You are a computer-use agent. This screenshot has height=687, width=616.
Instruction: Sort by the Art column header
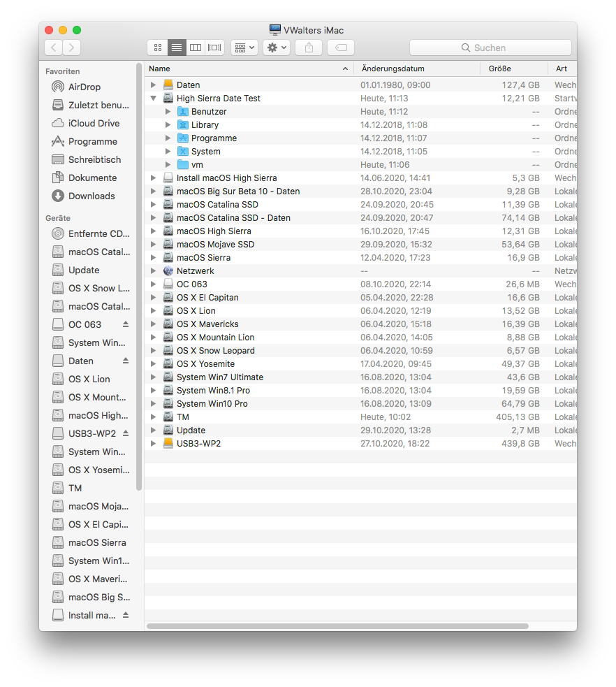pos(563,68)
